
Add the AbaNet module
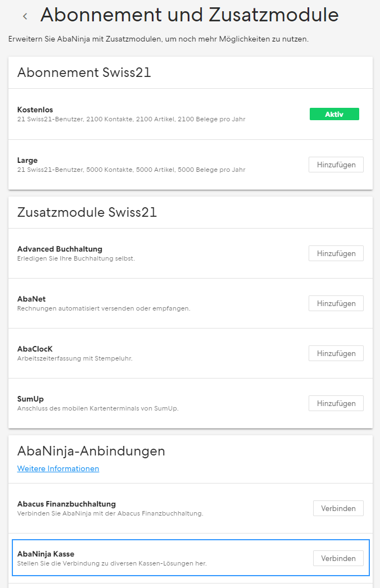pos(336,303)
